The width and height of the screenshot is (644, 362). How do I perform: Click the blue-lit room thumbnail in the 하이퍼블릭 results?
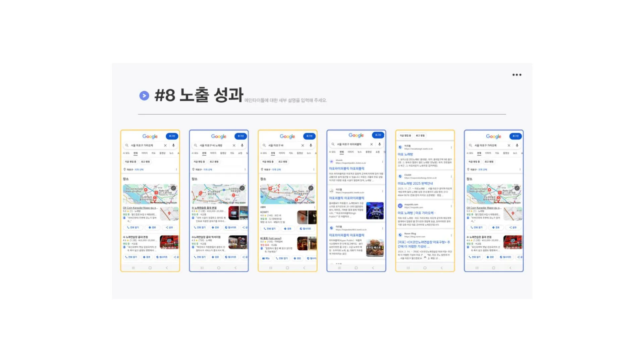[x=375, y=210]
